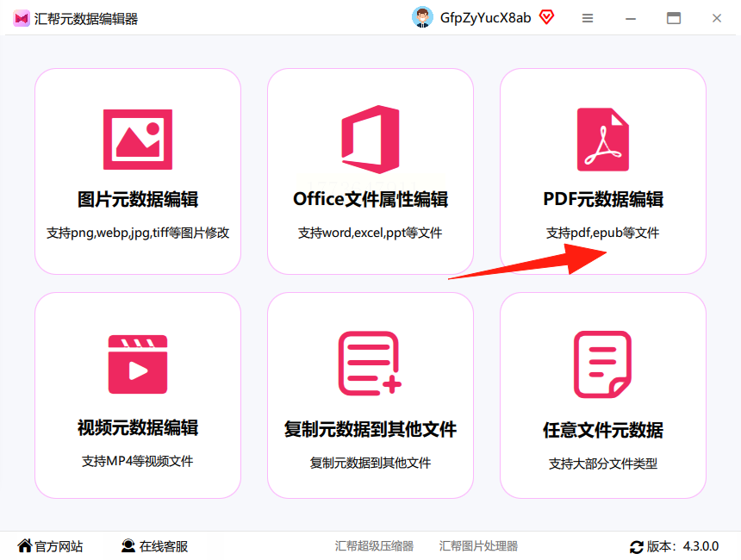
Task: Click 支持word,excel,ppt等文件 description
Action: click(370, 233)
